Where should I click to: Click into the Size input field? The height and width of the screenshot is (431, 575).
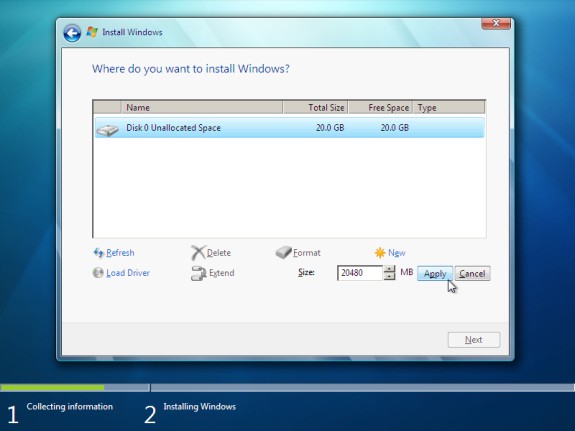pyautogui.click(x=360, y=273)
